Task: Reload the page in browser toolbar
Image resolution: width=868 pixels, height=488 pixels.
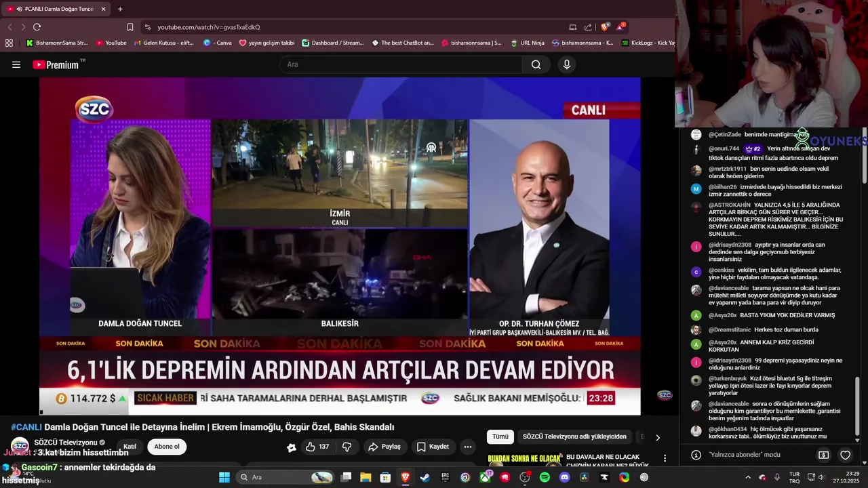Action: click(37, 27)
